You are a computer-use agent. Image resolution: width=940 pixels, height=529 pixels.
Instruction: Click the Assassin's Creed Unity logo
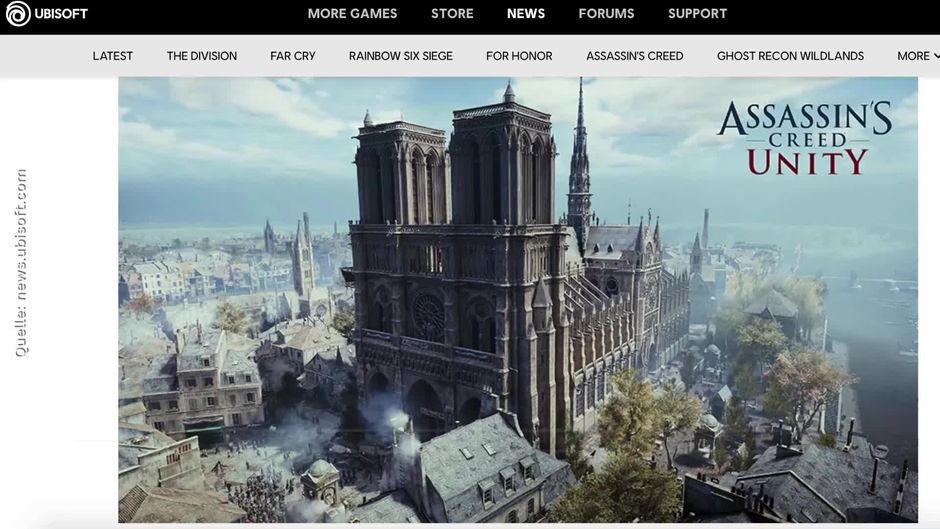pos(804,138)
